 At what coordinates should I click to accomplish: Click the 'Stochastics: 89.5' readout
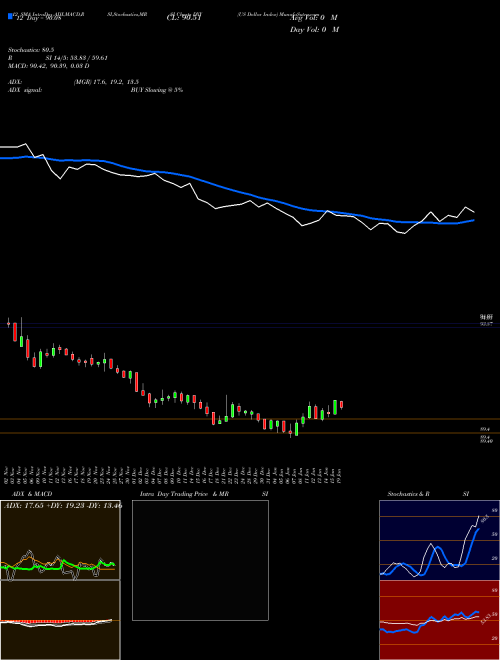(x=29, y=50)
